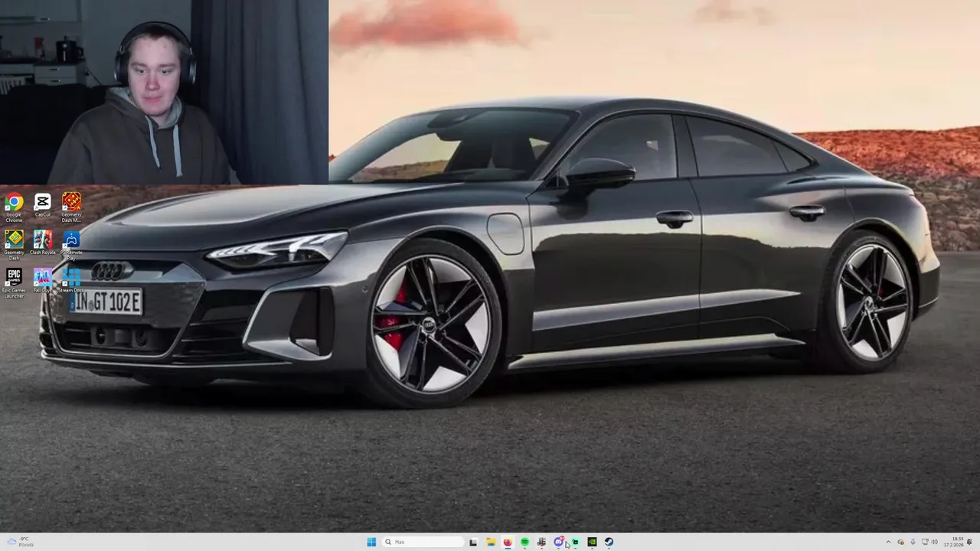Open the Stream Dock desktop shortcut

pyautogui.click(x=71, y=281)
